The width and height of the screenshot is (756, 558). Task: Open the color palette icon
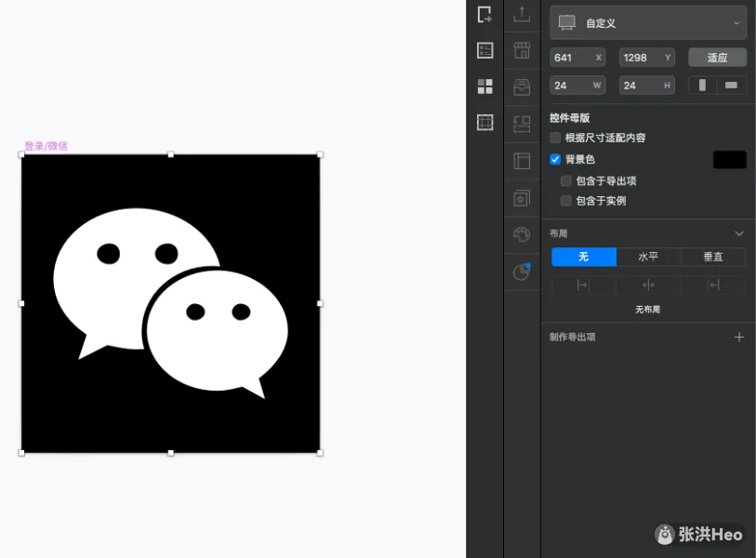tap(522, 234)
